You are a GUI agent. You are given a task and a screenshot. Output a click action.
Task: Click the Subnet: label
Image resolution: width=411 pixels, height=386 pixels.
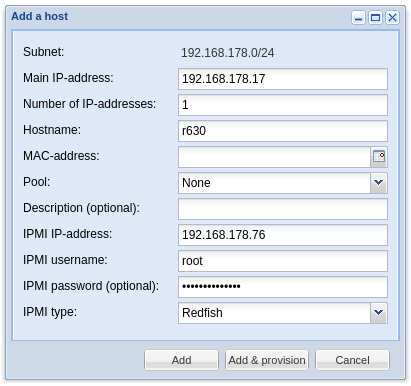tap(43, 52)
